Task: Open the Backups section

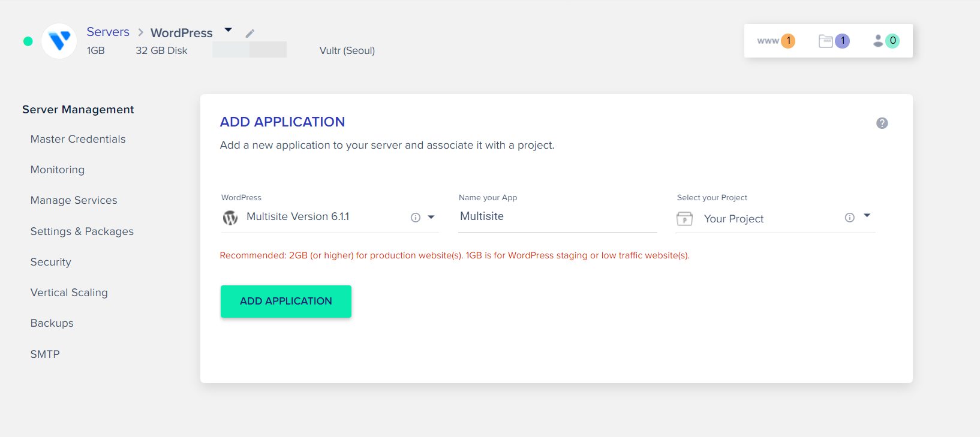Action: click(52, 323)
